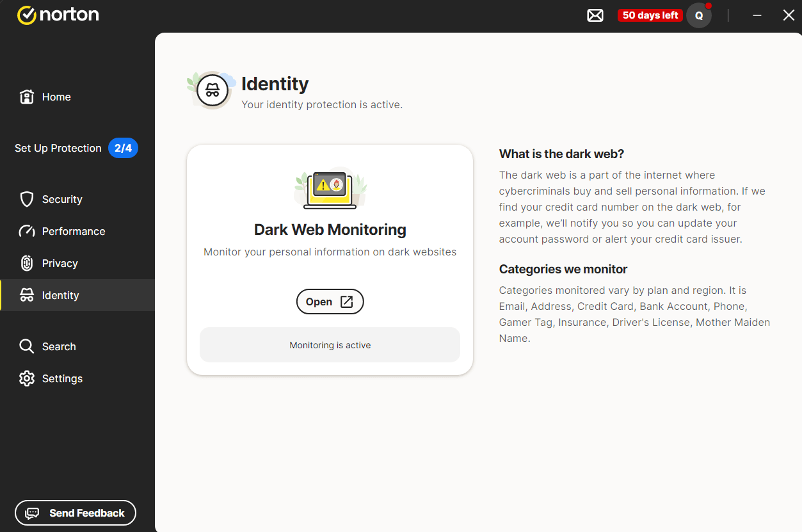Click the Home icon in the sidebar

tap(27, 97)
